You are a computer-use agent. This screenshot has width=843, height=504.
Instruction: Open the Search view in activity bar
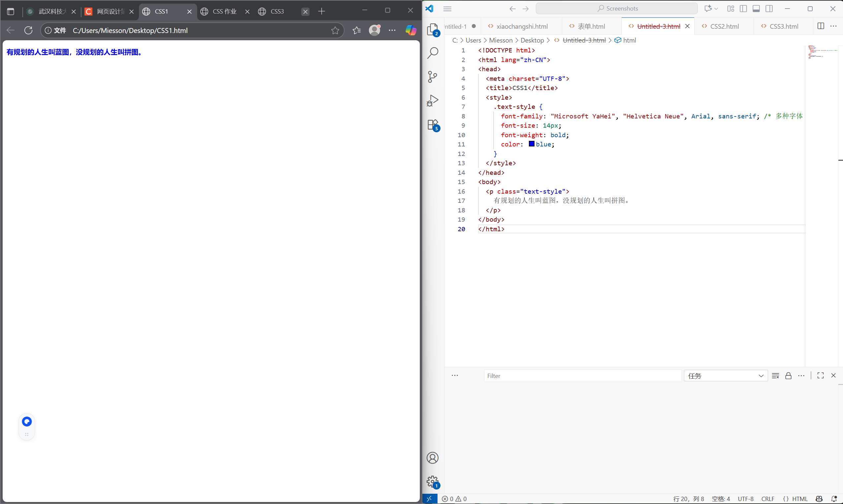[x=432, y=53]
